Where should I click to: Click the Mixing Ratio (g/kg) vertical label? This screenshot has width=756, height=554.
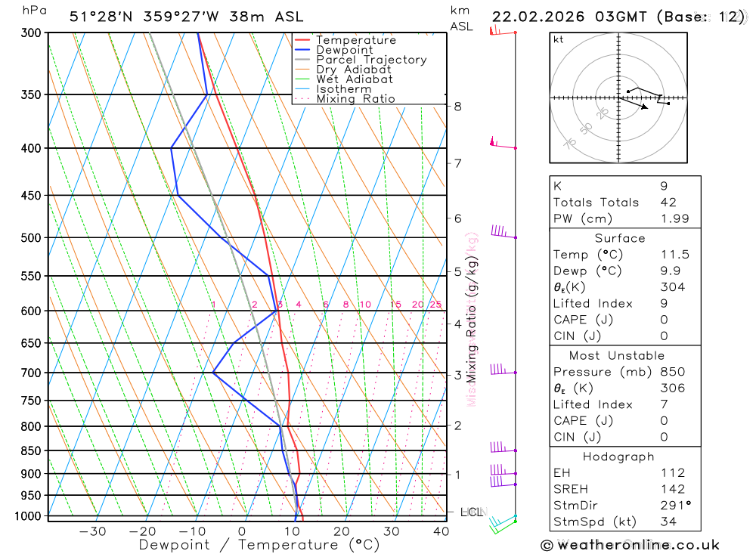(x=472, y=319)
